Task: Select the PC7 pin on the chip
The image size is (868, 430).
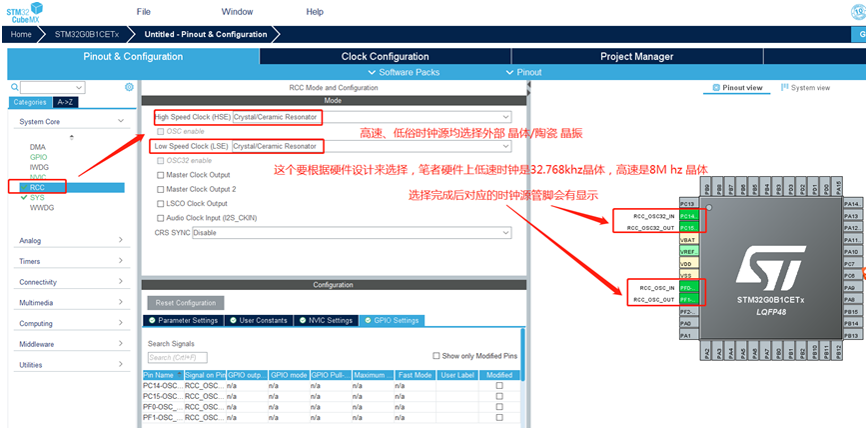Action: tap(852, 264)
